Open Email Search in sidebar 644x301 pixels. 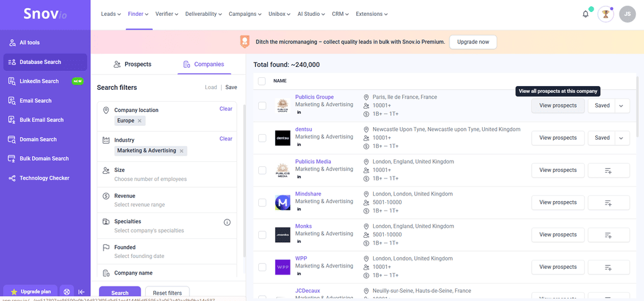coord(45,101)
